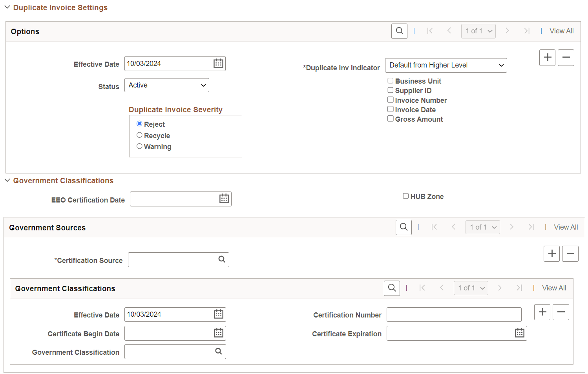The image size is (588, 374).
Task: Add a row in Government Classifications grid
Action: (542, 312)
